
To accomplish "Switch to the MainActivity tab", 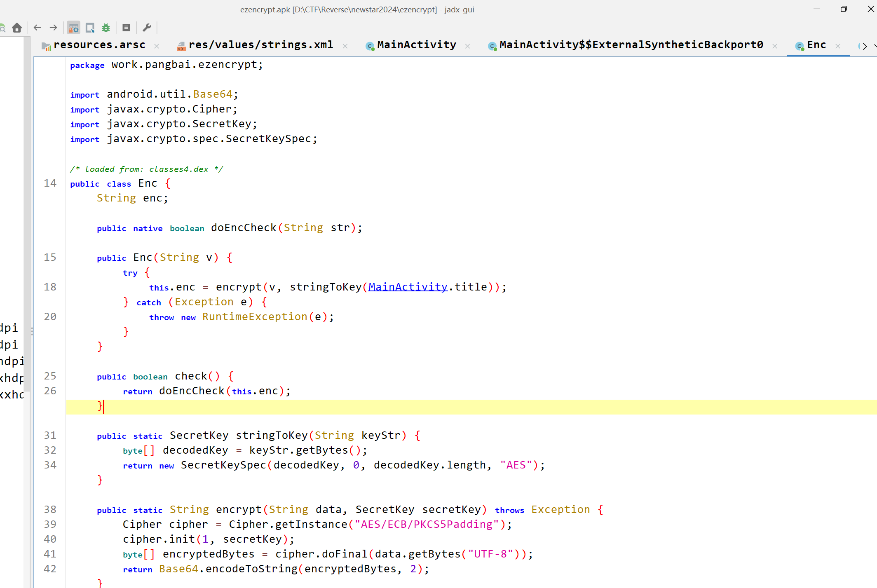I will (x=417, y=45).
